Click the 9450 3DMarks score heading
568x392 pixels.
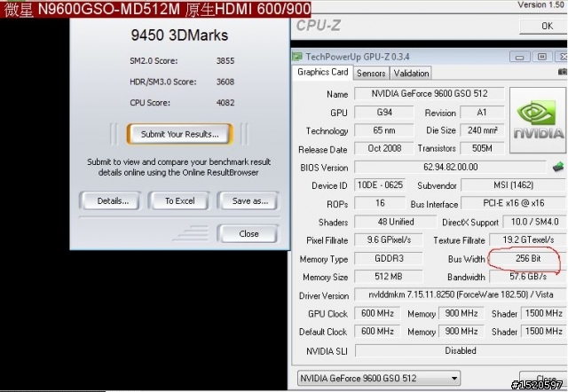[x=179, y=35]
